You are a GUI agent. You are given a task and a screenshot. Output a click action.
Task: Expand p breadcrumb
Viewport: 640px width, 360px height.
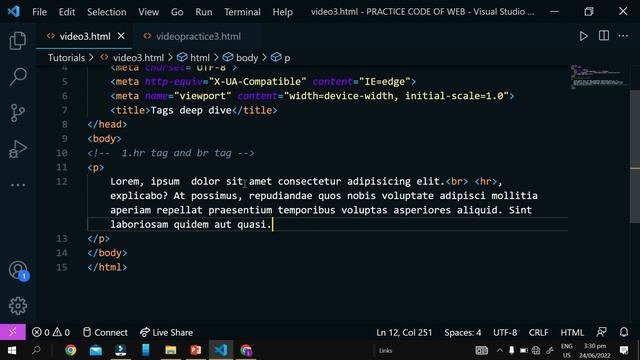click(x=287, y=58)
